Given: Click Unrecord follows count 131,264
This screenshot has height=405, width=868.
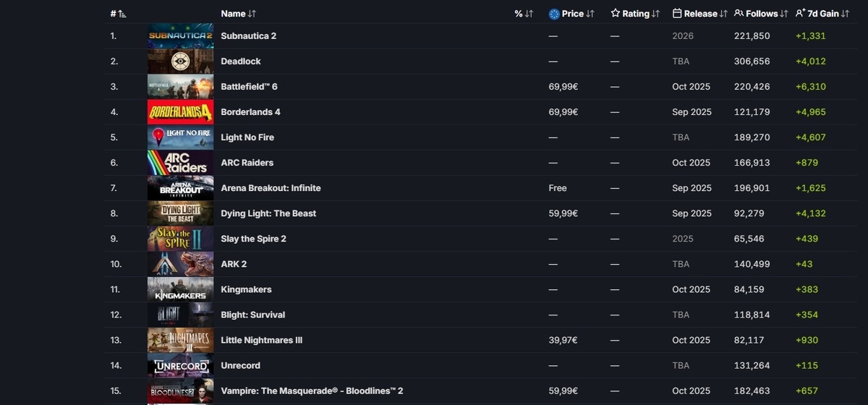Looking at the screenshot, I should click(x=752, y=365).
